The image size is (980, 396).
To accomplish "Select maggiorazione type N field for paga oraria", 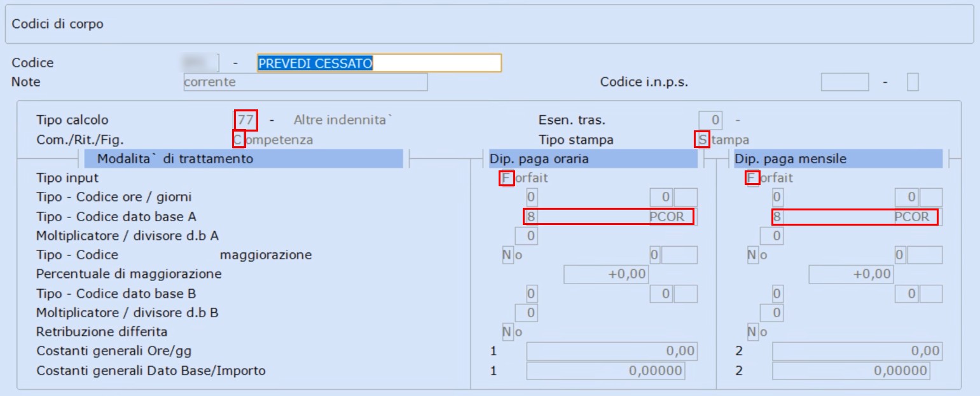I will click(x=507, y=255).
